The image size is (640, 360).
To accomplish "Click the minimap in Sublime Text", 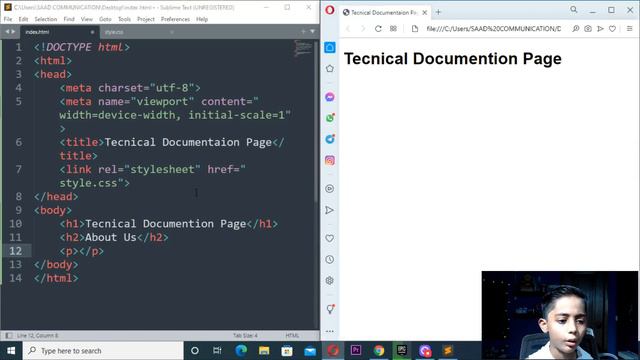I will 303,49.
